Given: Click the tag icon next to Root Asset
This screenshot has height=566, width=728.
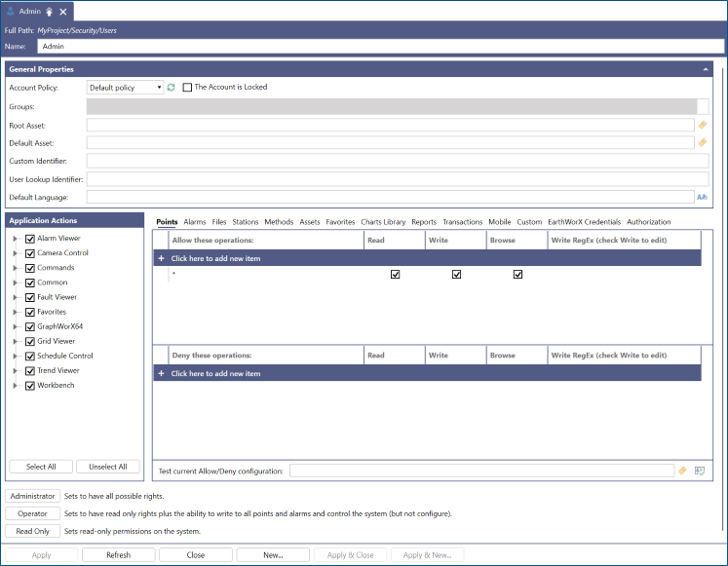Looking at the screenshot, I should click(702, 125).
